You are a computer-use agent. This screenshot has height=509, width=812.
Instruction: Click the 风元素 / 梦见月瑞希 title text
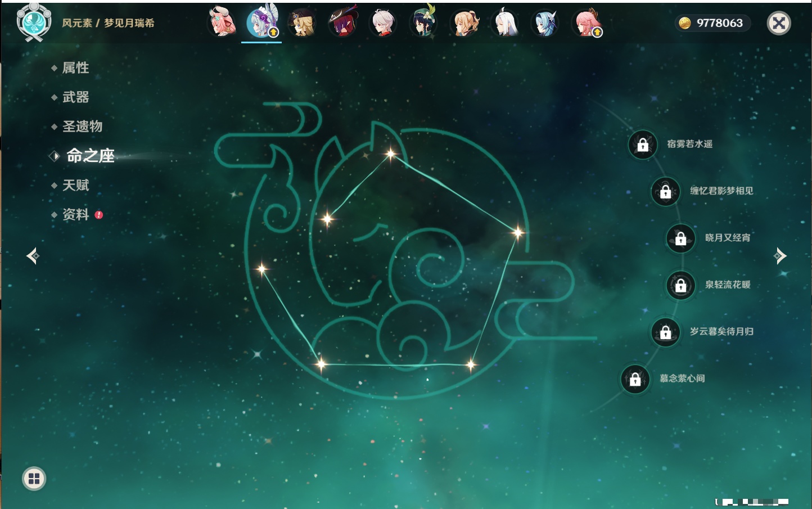(x=108, y=23)
